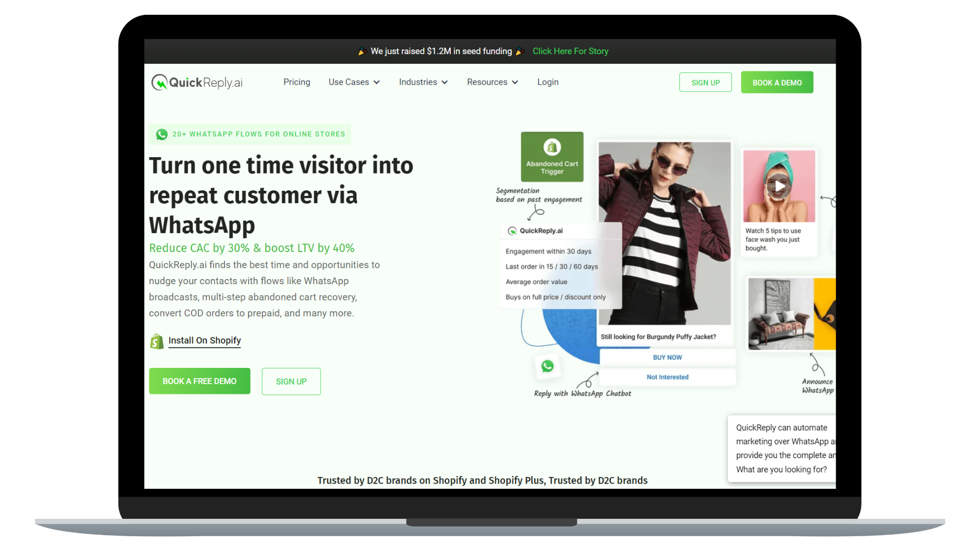The width and height of the screenshot is (980, 551).
Task: Click the BOOK A DEMO button
Action: pos(777,82)
